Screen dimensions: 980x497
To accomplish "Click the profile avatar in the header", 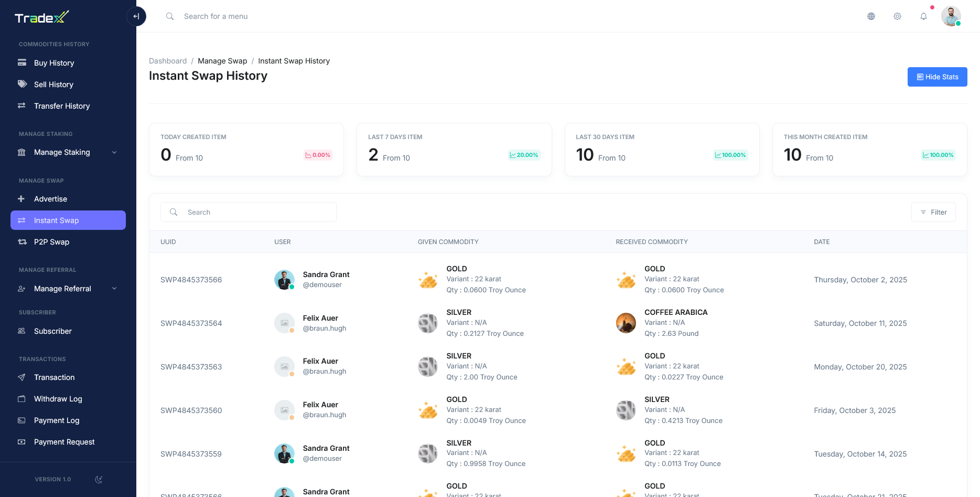I will pos(951,16).
